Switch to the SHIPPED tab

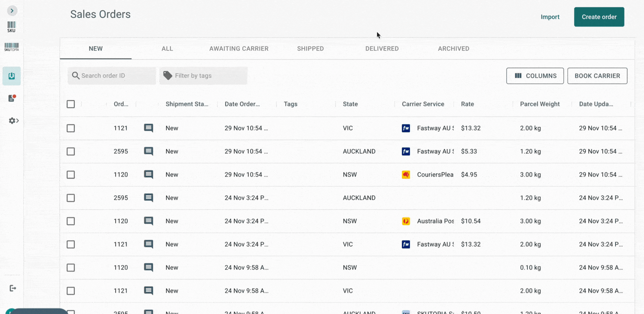(310, 48)
